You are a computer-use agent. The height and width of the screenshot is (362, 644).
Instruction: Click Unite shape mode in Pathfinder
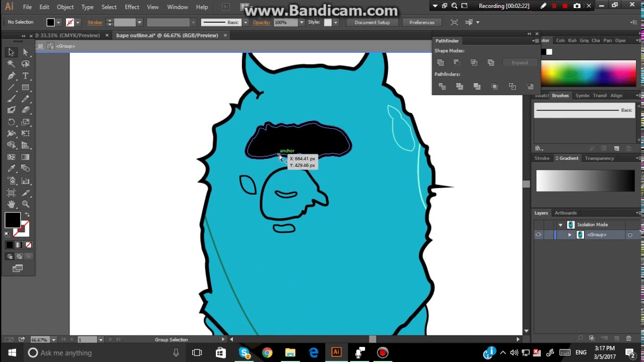pyautogui.click(x=441, y=62)
